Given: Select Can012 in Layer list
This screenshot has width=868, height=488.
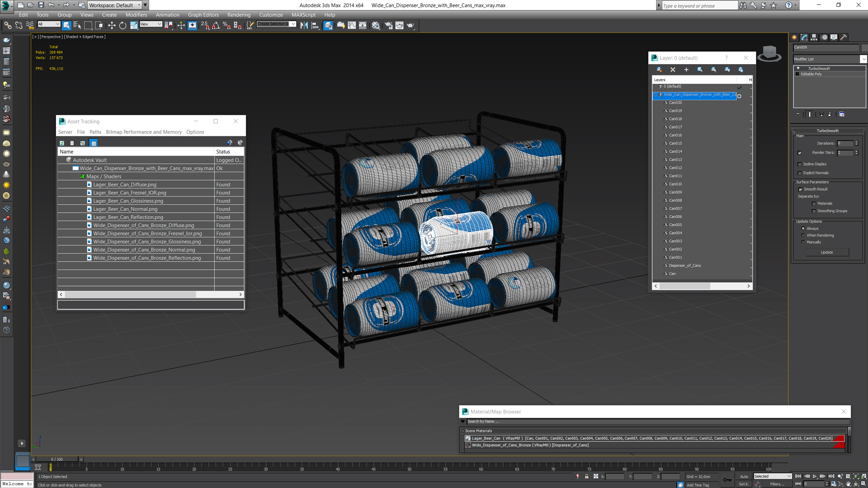Looking at the screenshot, I should click(675, 168).
